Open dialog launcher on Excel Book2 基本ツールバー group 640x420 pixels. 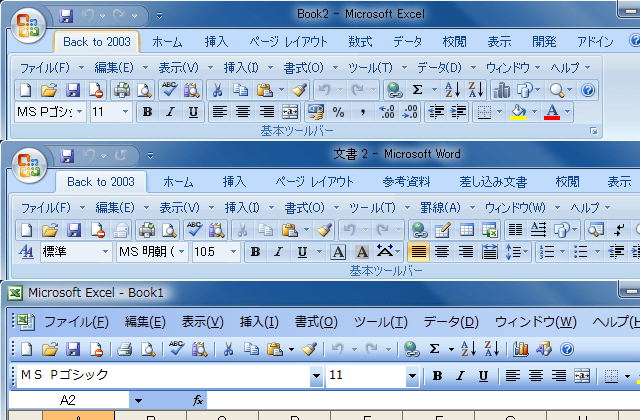[593, 131]
